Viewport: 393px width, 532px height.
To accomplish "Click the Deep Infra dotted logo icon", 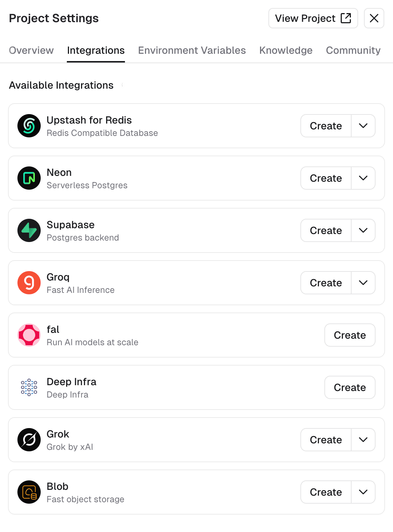I will tap(29, 387).
